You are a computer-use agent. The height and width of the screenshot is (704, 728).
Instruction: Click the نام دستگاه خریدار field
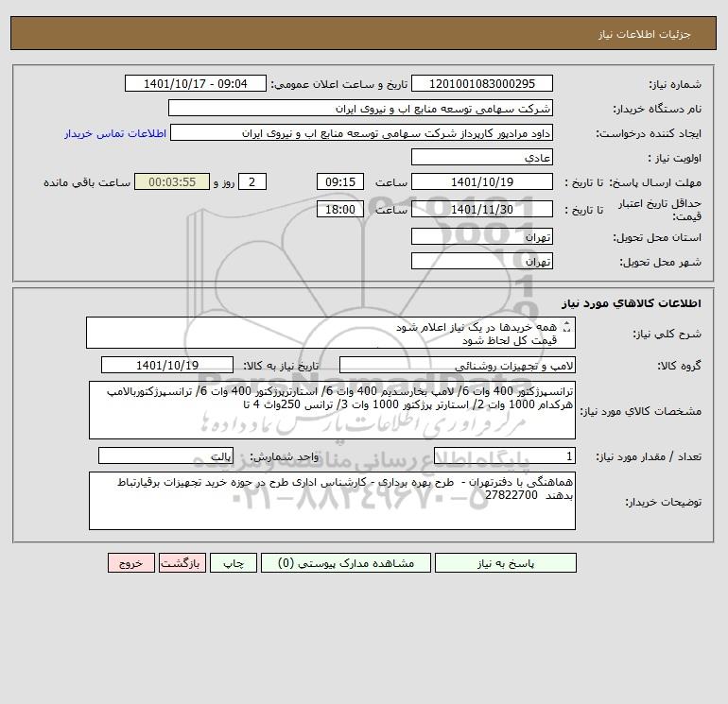(x=360, y=108)
